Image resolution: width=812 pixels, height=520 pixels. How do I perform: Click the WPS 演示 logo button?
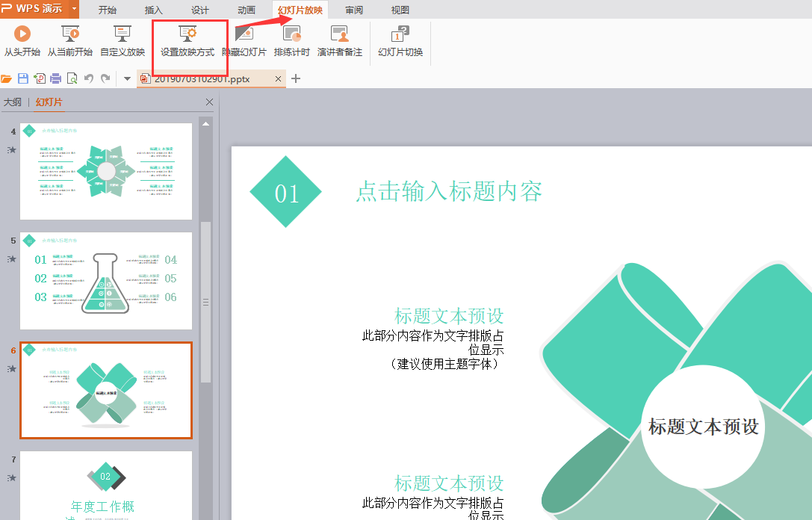pyautogui.click(x=34, y=9)
